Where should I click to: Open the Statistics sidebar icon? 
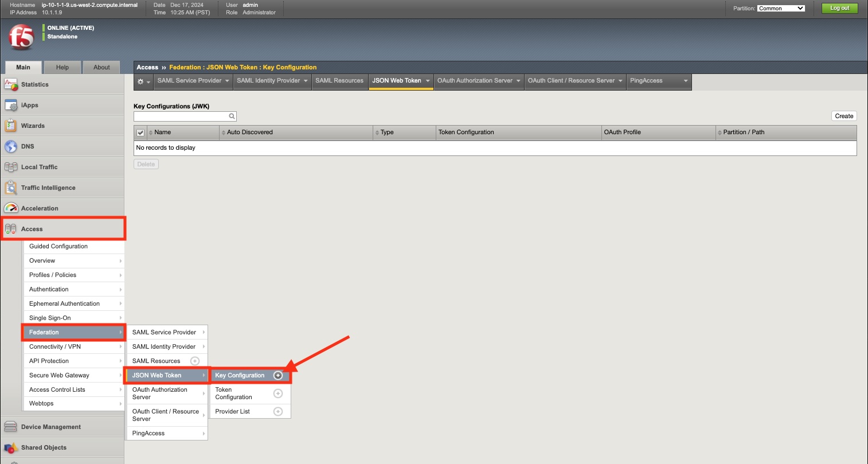11,84
